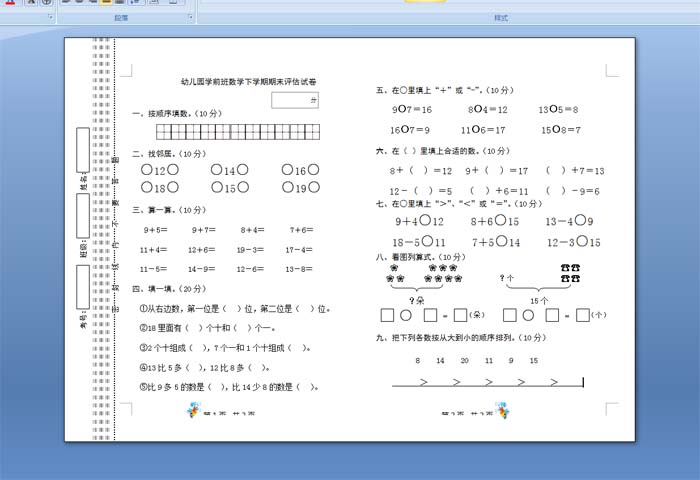700x480 pixels.
Task: Click the number 12 between circles
Action: 160,171
